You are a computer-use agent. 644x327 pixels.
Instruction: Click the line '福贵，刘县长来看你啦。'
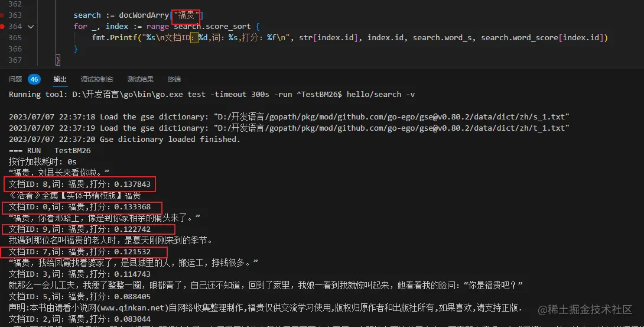[x=59, y=173]
